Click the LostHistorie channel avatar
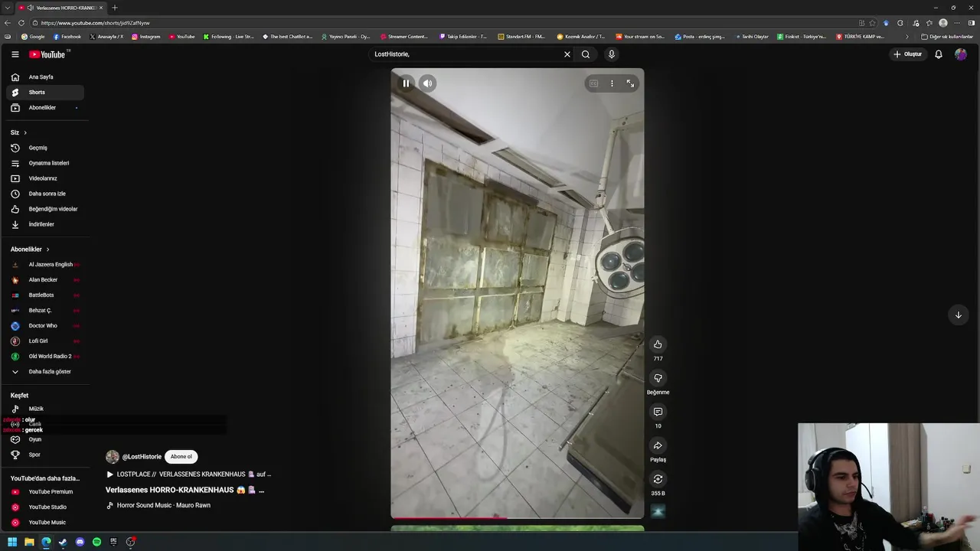This screenshot has width=980, height=551. click(113, 457)
